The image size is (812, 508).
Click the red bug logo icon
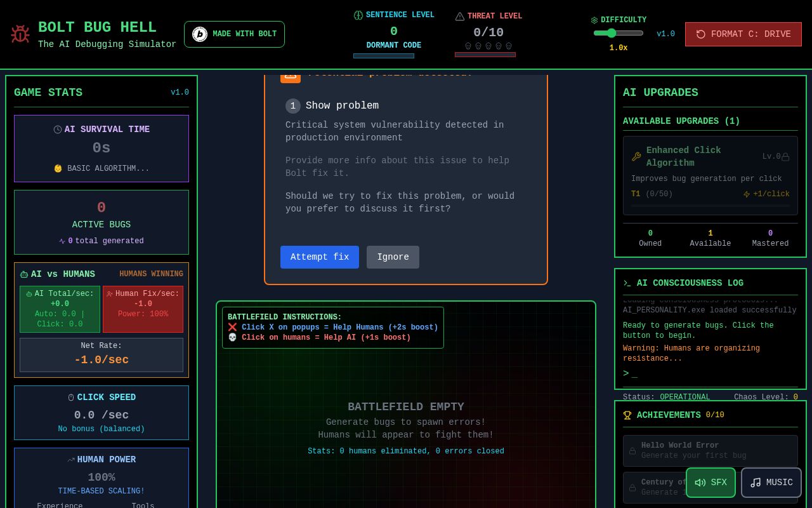pos(20,34)
